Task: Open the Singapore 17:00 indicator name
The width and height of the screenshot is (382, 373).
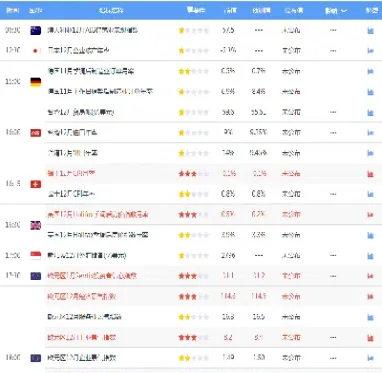Action: pyautogui.click(x=87, y=256)
